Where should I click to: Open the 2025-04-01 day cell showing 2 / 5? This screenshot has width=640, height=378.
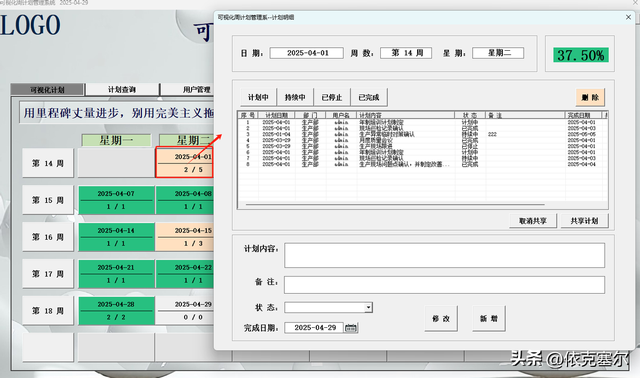[184, 162]
